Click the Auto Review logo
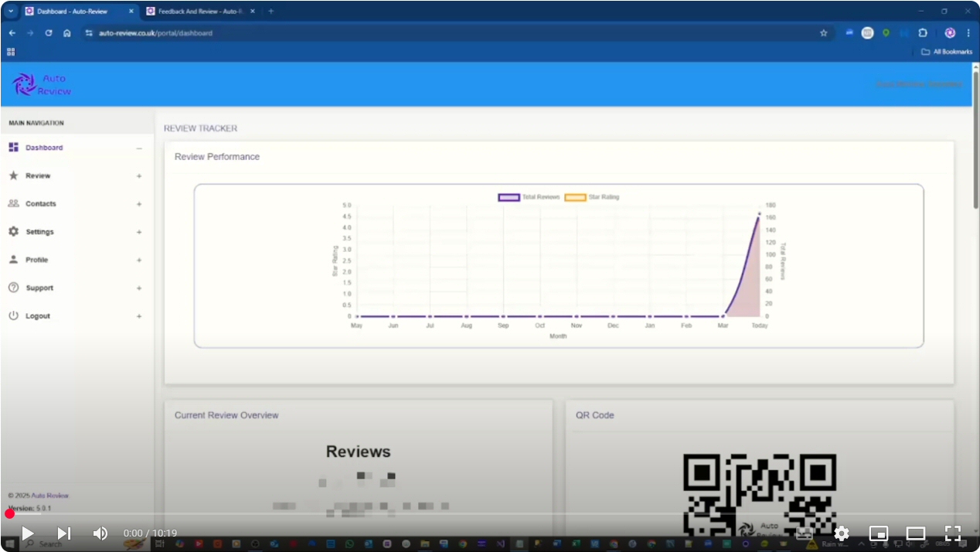 click(x=43, y=84)
